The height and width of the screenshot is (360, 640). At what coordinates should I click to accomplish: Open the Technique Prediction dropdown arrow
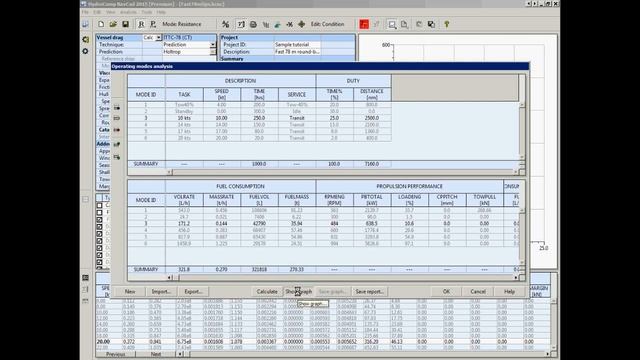pos(213,44)
